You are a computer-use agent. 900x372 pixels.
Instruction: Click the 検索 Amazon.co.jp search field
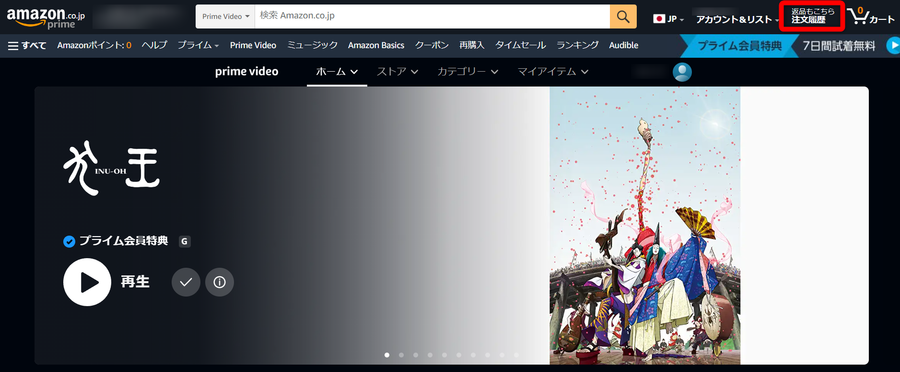[x=432, y=17]
